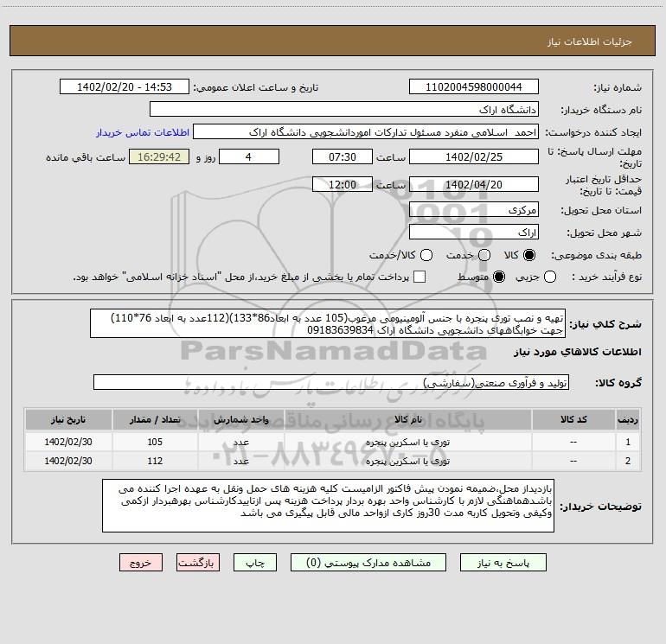Click the چاپ print button
Screen dimensions: 666x644
coord(255,563)
